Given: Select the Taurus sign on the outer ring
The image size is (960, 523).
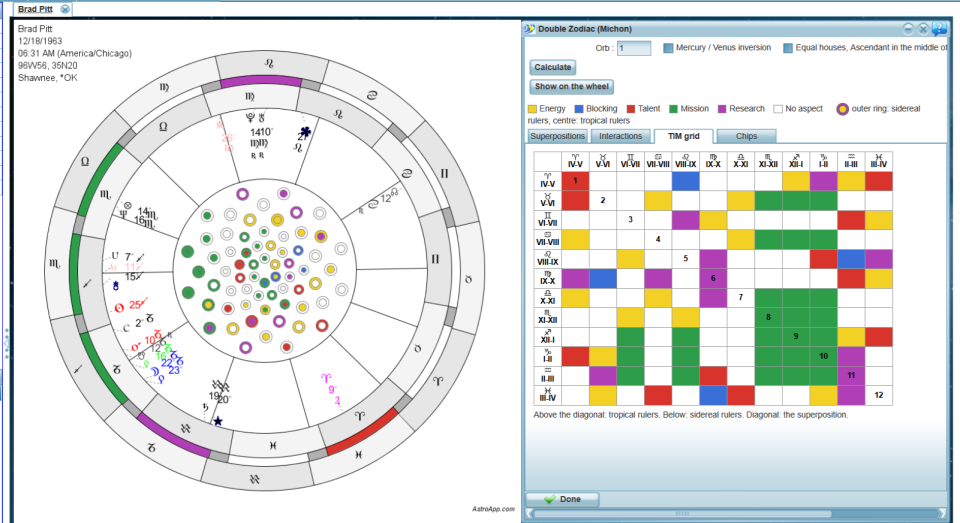Looking at the screenshot, I should (469, 279).
